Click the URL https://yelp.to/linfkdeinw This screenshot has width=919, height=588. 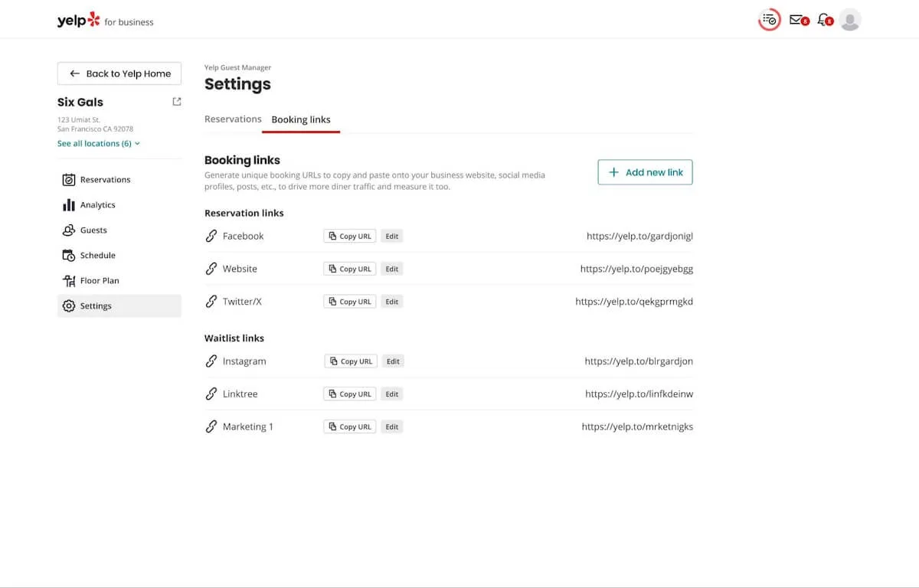tap(639, 394)
